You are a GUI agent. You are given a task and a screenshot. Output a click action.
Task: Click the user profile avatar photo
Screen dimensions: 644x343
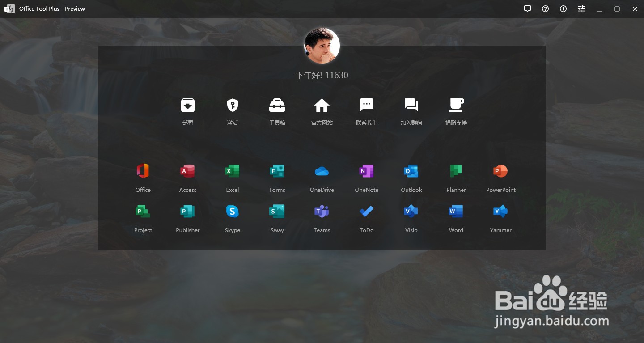click(322, 46)
